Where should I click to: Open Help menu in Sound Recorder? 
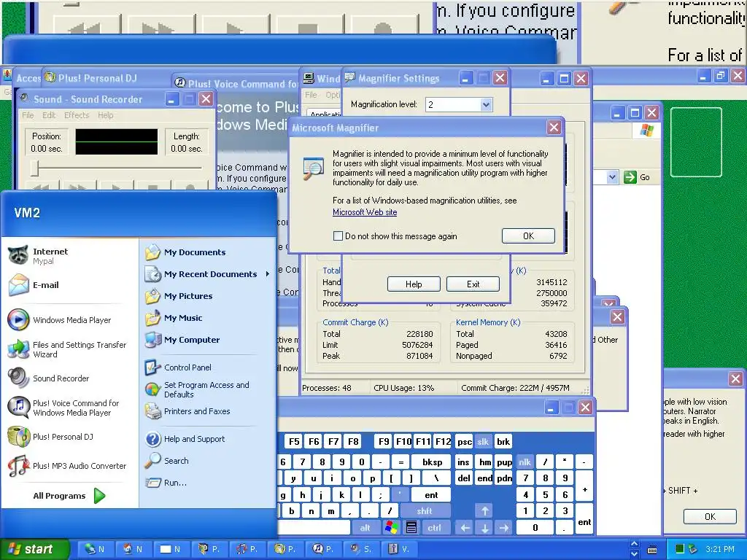coord(105,115)
